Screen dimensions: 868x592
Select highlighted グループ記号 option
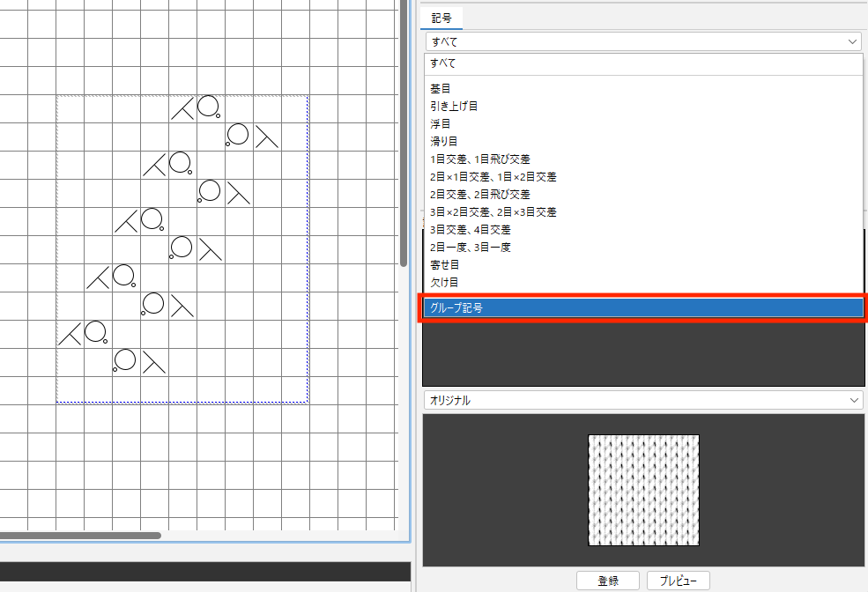tap(643, 308)
